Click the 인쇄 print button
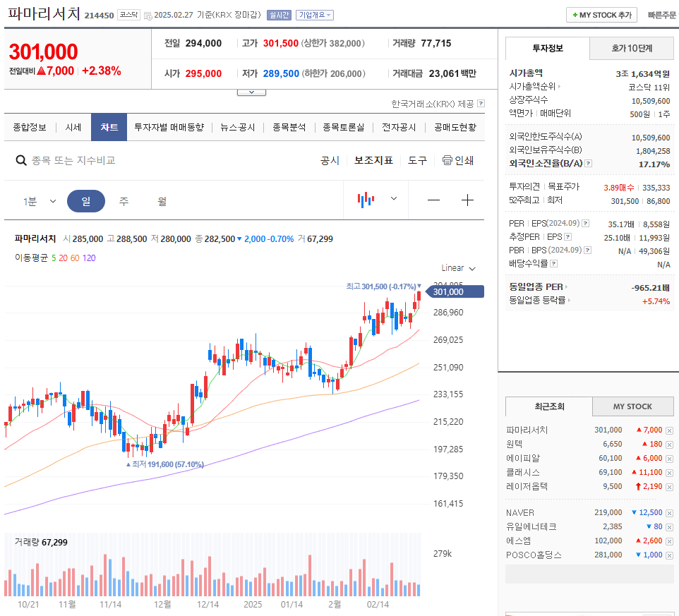This screenshot has width=679, height=616. (x=457, y=161)
